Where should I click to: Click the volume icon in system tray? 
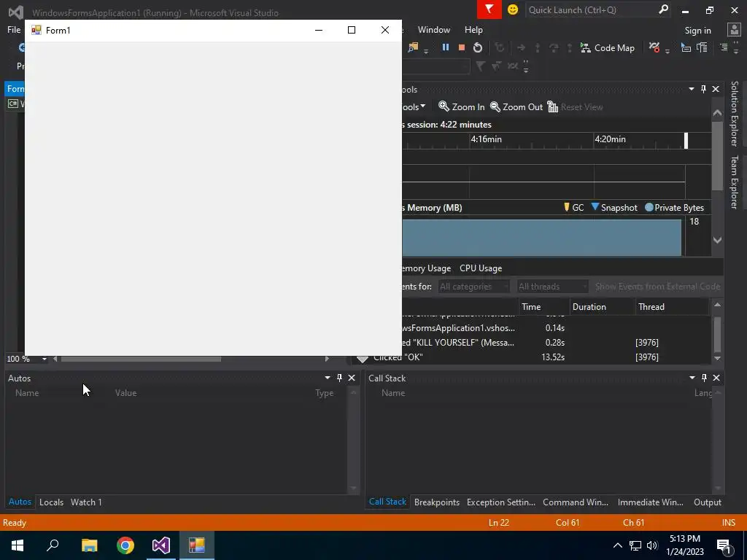(652, 545)
